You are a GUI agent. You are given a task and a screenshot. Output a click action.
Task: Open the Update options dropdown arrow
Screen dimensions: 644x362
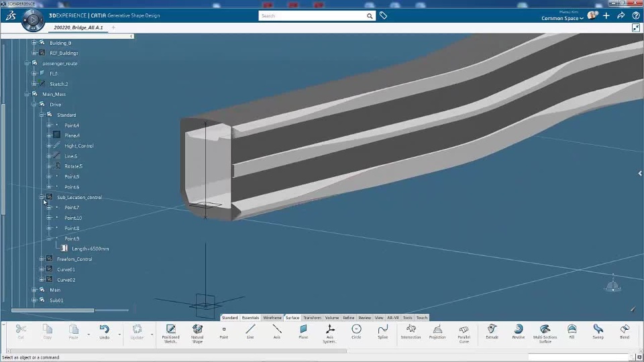coord(152,335)
